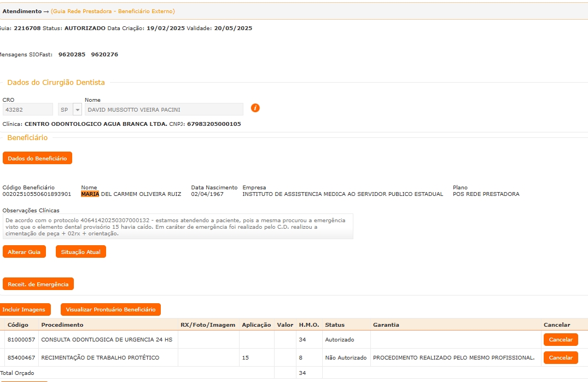Click the Atendimento breadcrumb item
This screenshot has height=382, width=588.
[22, 11]
